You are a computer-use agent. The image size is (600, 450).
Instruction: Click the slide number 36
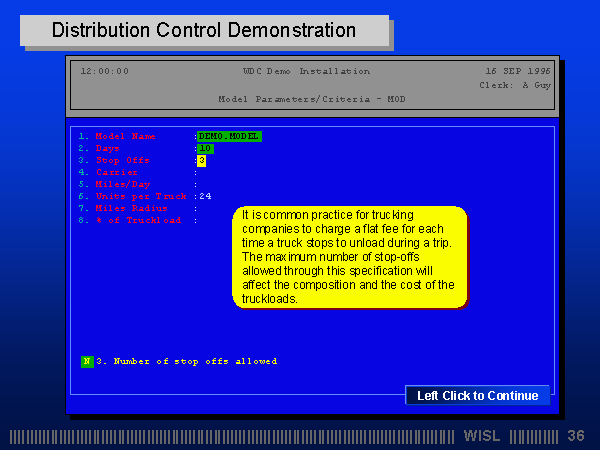[576, 436]
